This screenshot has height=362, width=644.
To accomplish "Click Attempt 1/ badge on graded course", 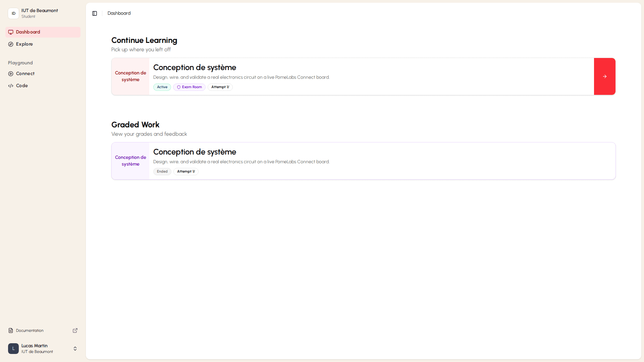I will pyautogui.click(x=186, y=172).
